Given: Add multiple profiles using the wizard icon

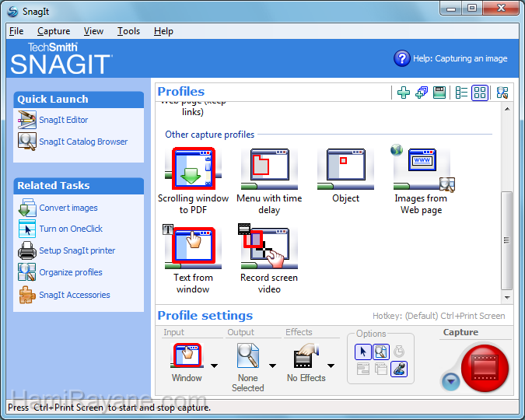Looking at the screenshot, I should tap(422, 93).
